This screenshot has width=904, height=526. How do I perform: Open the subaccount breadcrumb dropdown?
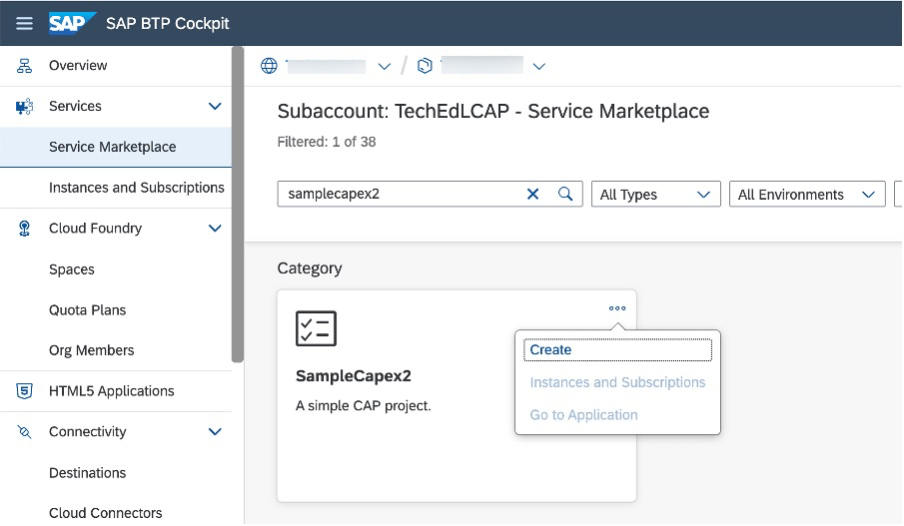[x=539, y=67]
